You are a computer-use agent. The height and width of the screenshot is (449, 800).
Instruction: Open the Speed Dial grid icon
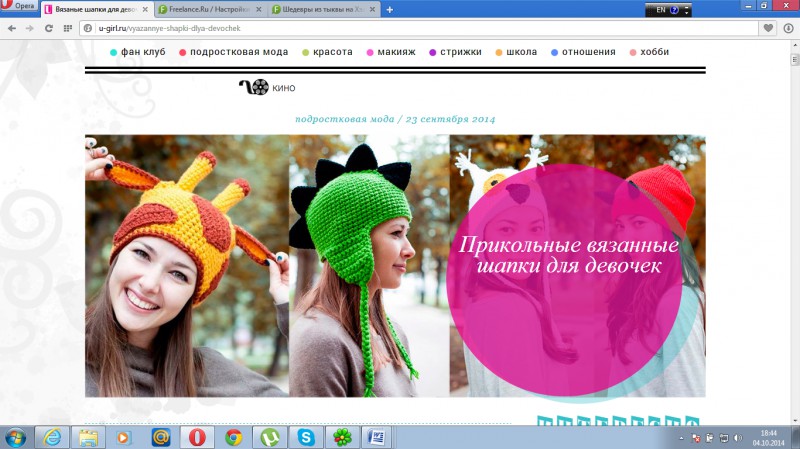pos(67,29)
